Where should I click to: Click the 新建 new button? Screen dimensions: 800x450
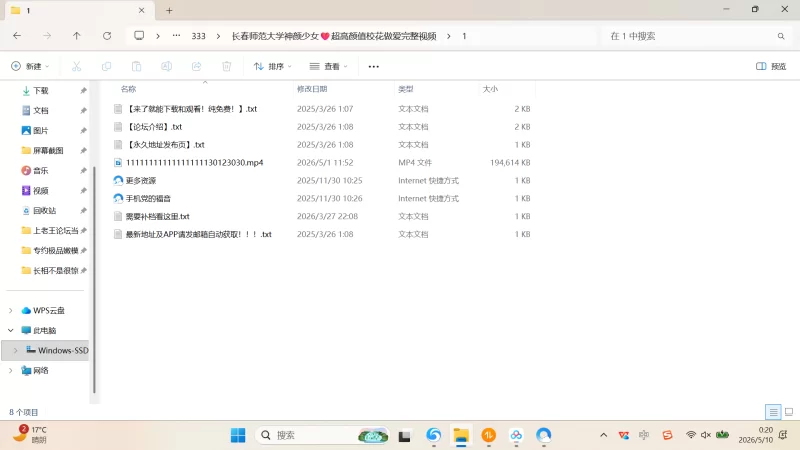pyautogui.click(x=30, y=66)
